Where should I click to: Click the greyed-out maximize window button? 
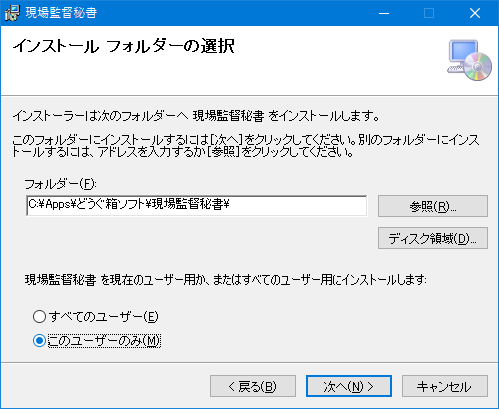[x=429, y=13]
